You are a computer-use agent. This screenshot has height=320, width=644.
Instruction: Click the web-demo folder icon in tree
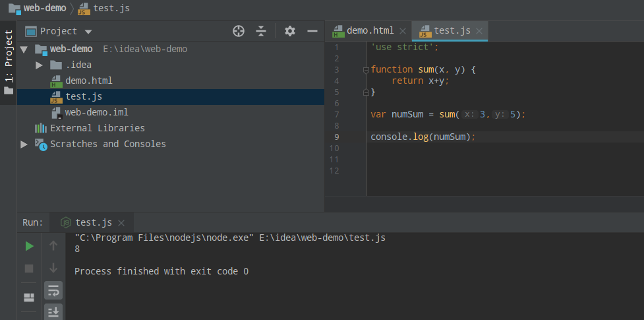coord(41,49)
